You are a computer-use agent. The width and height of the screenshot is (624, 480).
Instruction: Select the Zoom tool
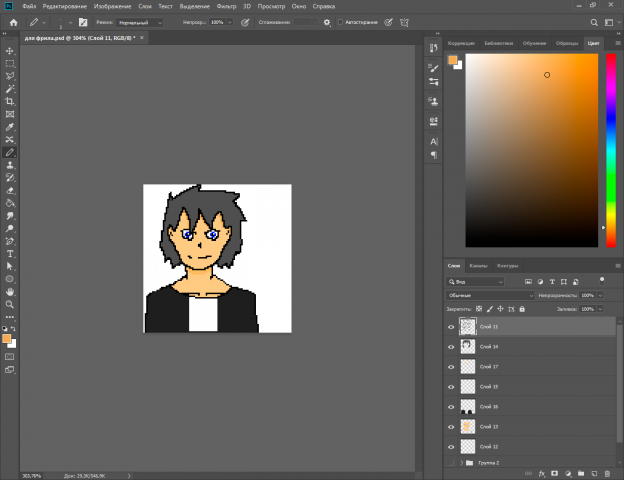[10, 305]
